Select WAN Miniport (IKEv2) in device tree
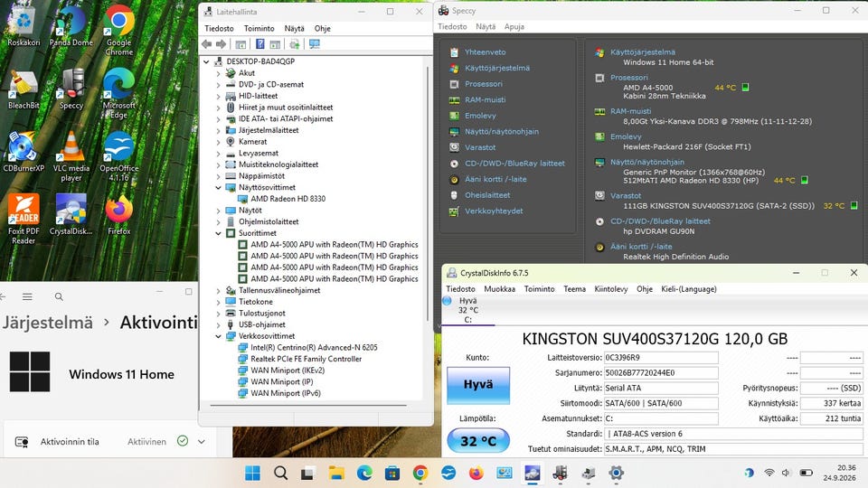The height and width of the screenshot is (488, 868). (x=288, y=371)
